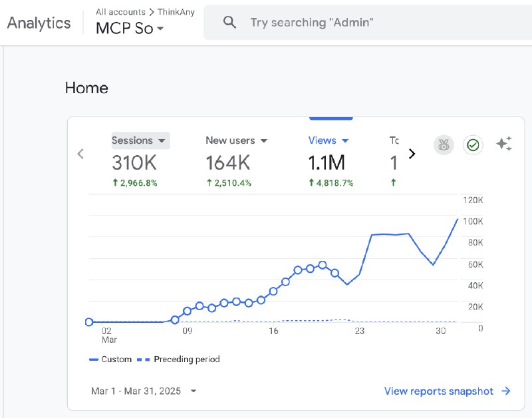Screen dimensions: 532x418
Task: Click the 23 date axis label
Action: (x=360, y=331)
